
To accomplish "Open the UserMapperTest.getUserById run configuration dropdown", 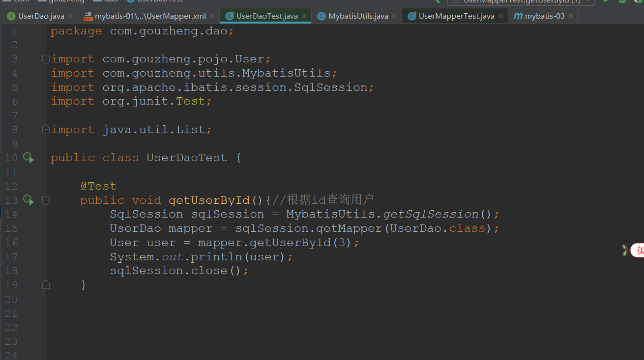I will point(521,1).
